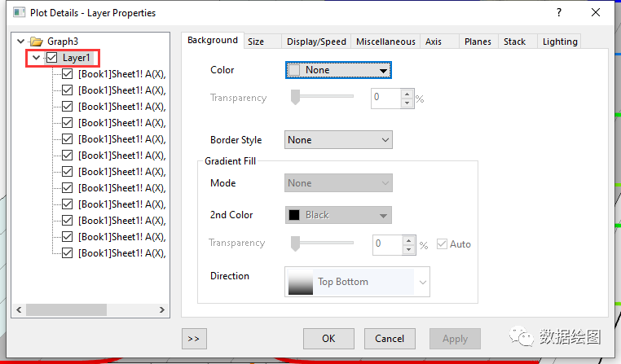
Task: Click the Plot Details window title icon
Action: pyautogui.click(x=19, y=13)
